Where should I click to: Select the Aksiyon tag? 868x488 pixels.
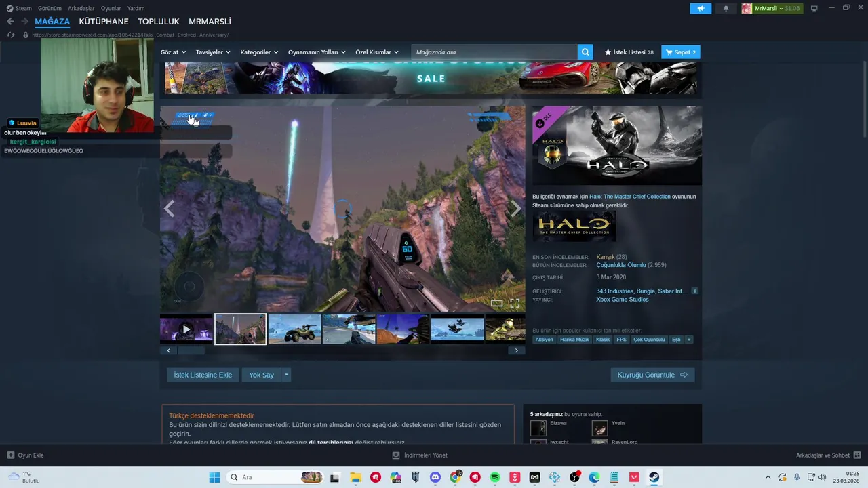(544, 340)
